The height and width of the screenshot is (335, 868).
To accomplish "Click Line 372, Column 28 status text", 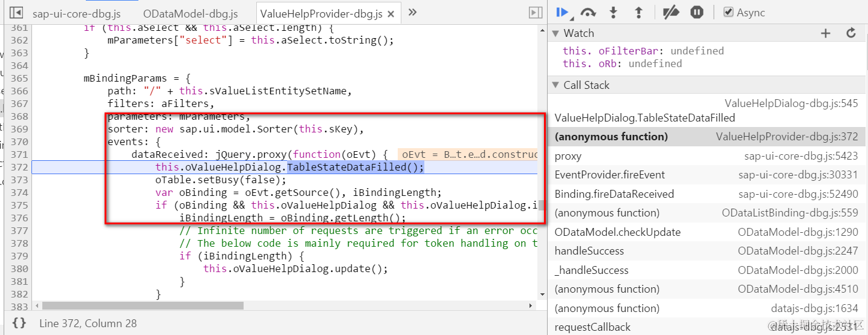I will click(x=88, y=323).
